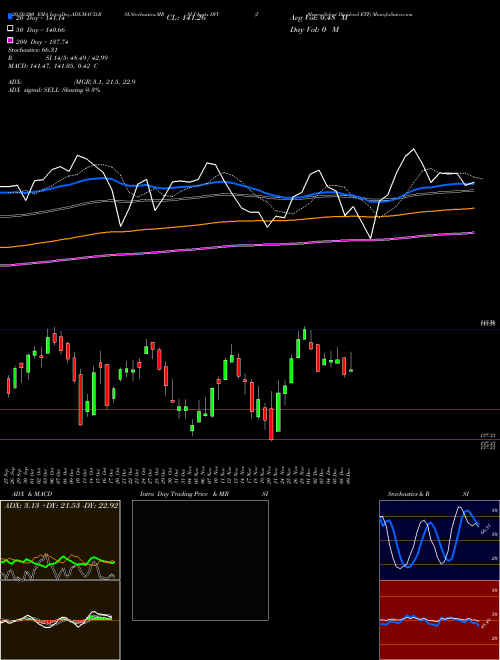Click the white 50 Day legend swatch

10,29
